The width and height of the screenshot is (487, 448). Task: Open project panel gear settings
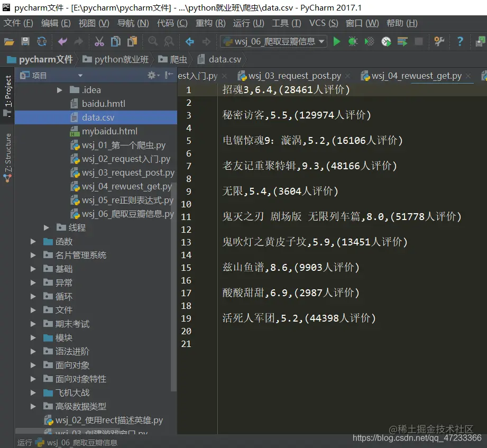152,75
